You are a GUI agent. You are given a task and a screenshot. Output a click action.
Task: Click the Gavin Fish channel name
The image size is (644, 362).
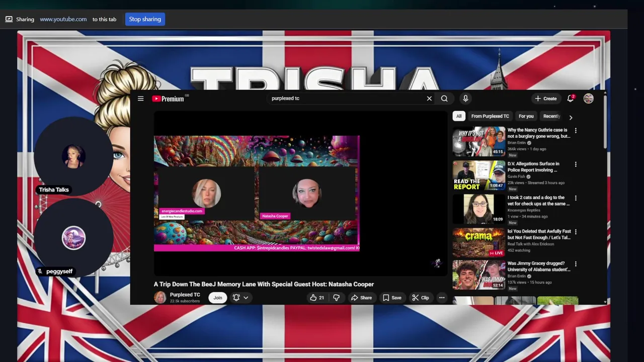[516, 176]
